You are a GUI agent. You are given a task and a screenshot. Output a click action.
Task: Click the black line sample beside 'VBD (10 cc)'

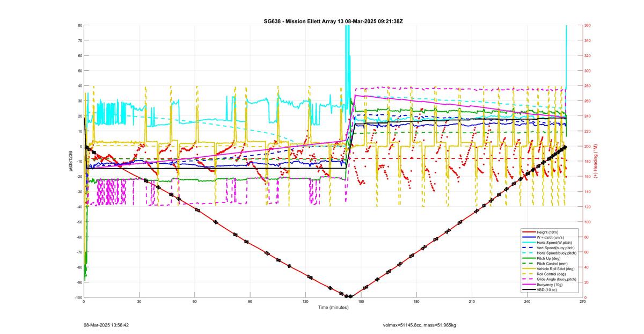tap(528, 290)
